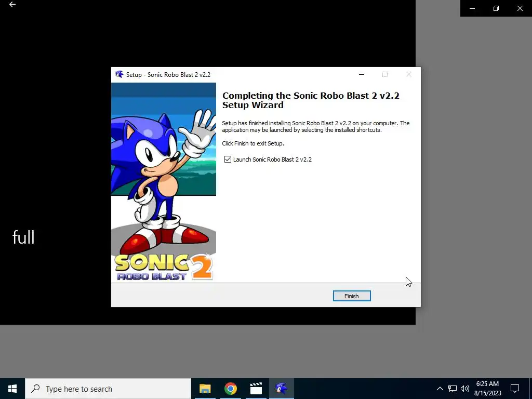Open the Windows Start menu

click(x=12, y=389)
